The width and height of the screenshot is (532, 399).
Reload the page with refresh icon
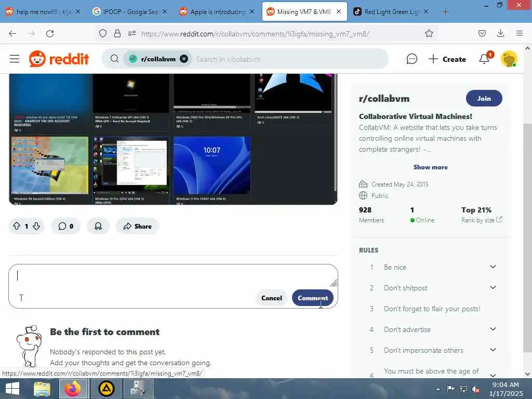tap(50, 34)
